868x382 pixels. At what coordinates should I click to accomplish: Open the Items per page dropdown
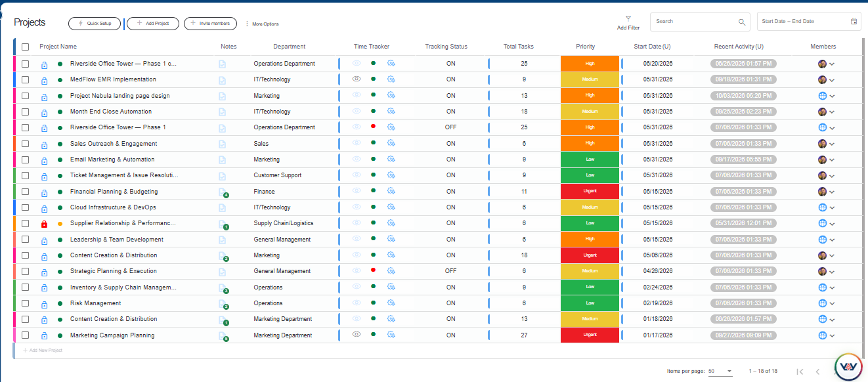[x=720, y=371]
